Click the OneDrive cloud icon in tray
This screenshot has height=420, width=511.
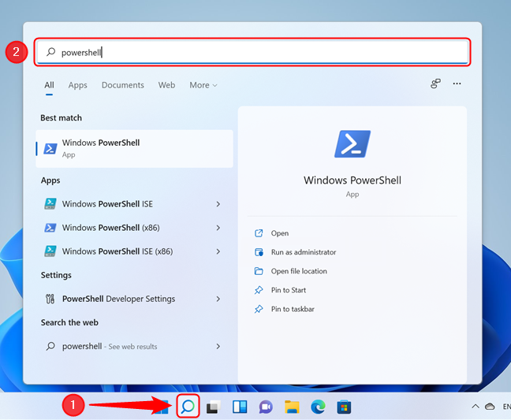490,407
